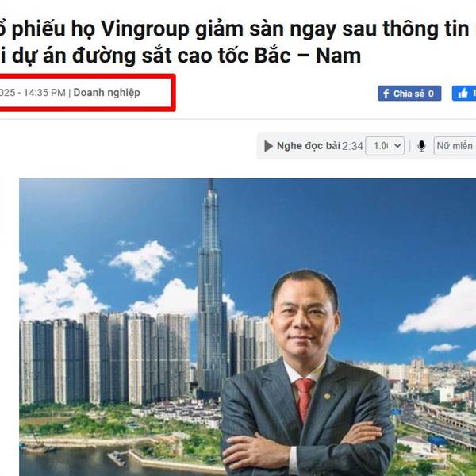Click the 'Chia sẻ 0' share button

pos(409,93)
